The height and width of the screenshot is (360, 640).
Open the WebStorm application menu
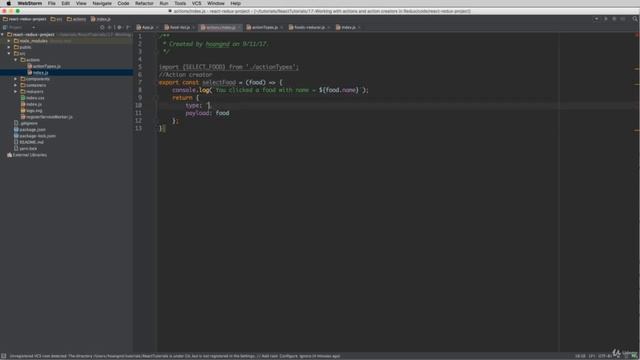point(29,3)
